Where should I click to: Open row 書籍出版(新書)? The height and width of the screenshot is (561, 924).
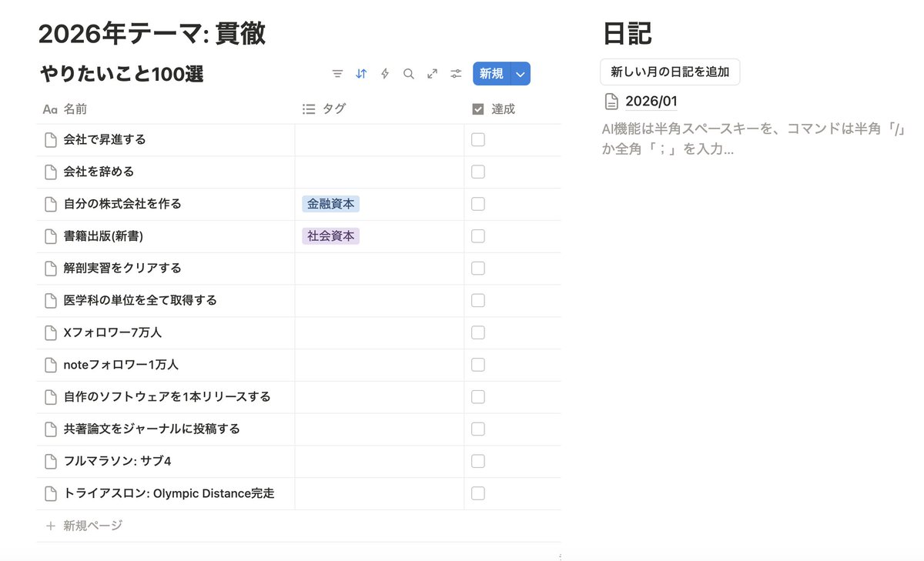tap(104, 236)
